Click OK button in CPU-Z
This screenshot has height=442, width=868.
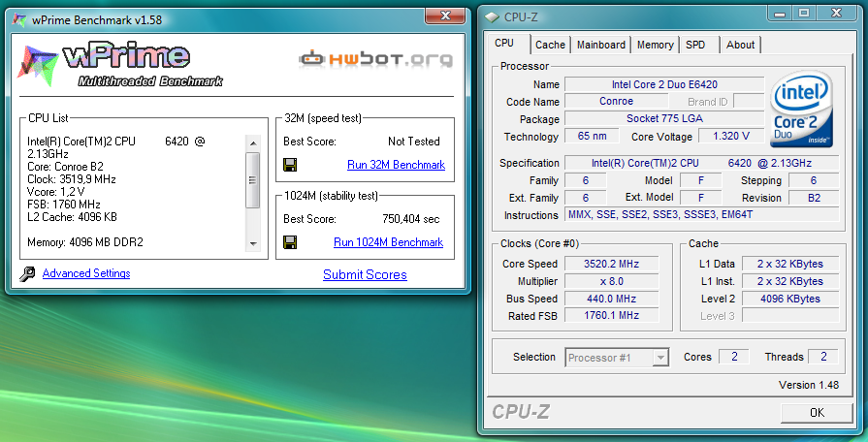pyautogui.click(x=817, y=413)
